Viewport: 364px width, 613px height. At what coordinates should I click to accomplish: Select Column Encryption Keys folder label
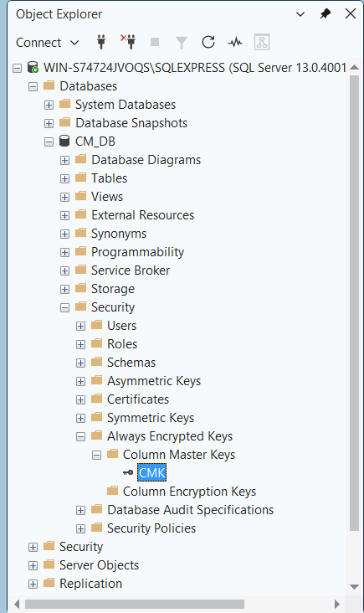[189, 492]
